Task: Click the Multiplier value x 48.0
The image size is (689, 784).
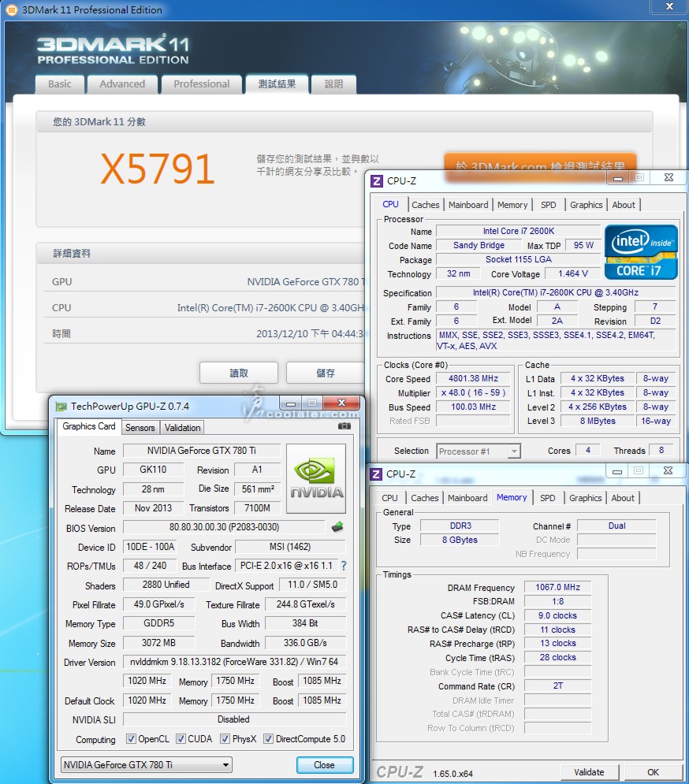Action: 473,392
